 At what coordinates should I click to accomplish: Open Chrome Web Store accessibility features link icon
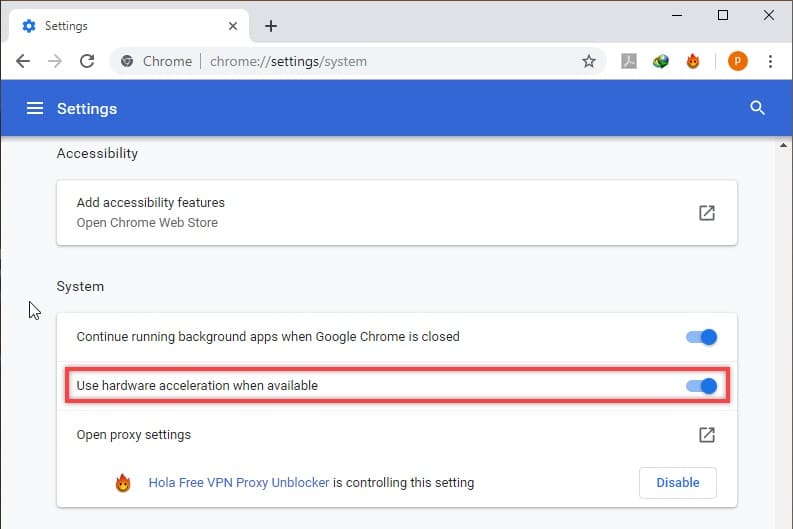click(707, 213)
